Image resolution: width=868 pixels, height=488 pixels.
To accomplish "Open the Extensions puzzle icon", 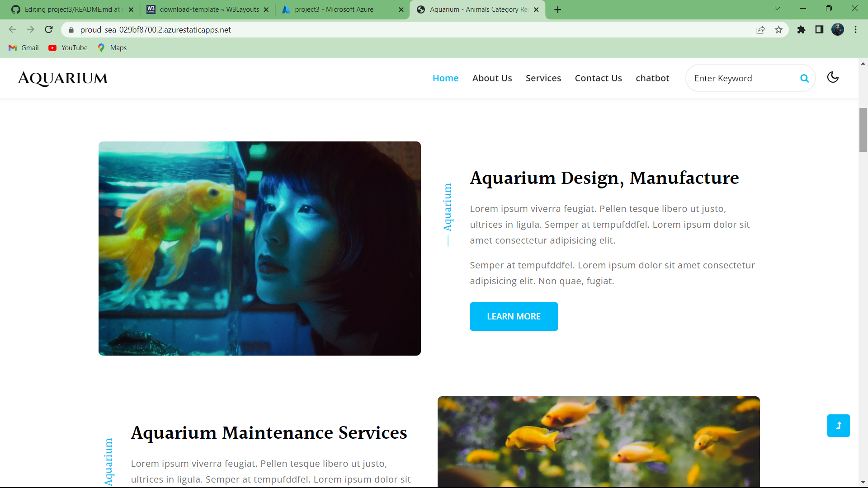I will click(801, 30).
